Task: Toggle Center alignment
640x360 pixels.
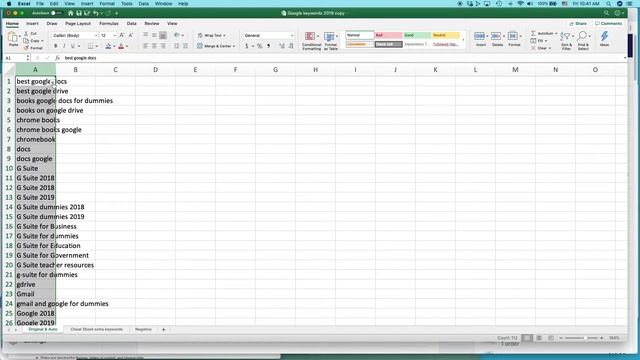Action: (154, 46)
